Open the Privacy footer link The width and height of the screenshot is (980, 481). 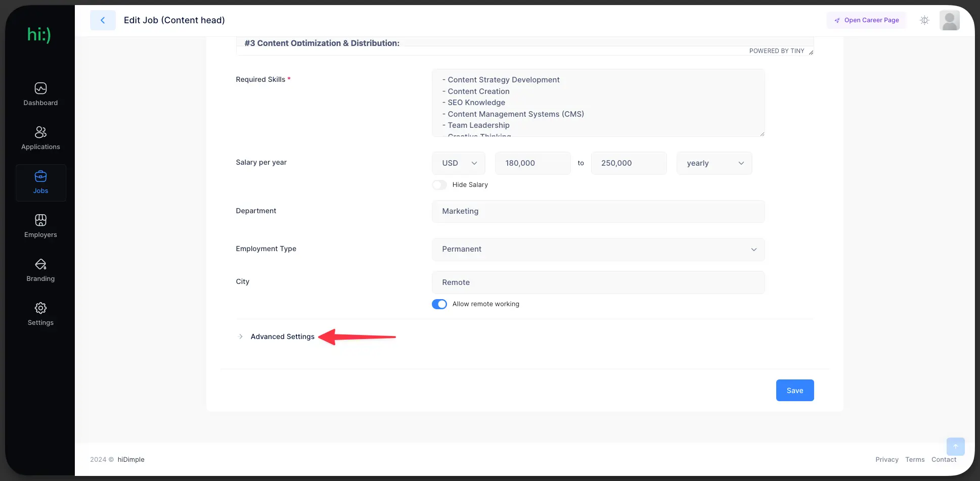coord(886,459)
